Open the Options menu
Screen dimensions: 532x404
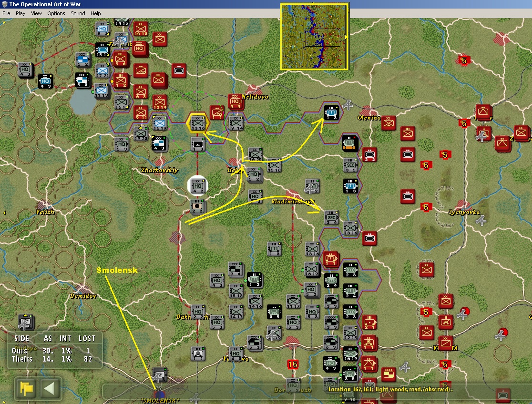[56, 13]
